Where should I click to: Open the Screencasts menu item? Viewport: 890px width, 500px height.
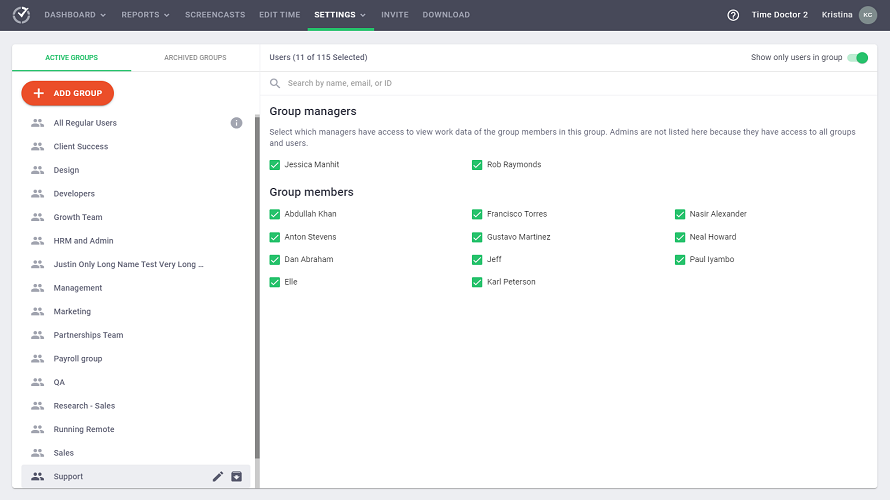point(215,15)
